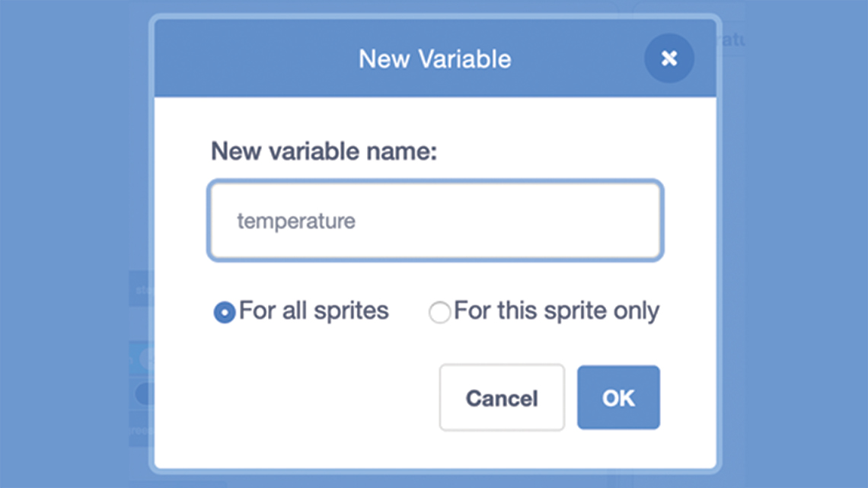
Task: Select the For all sprites radio button
Action: coord(224,312)
